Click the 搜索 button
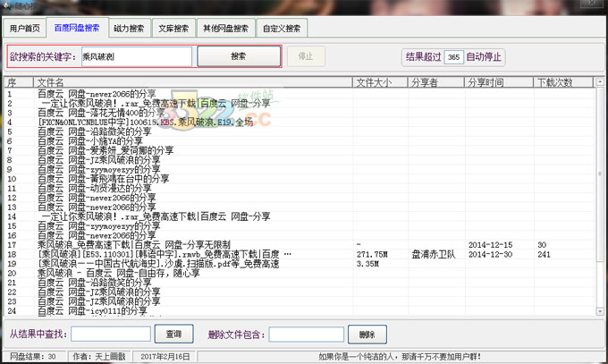Screen dimensions: 608x364 click(239, 56)
